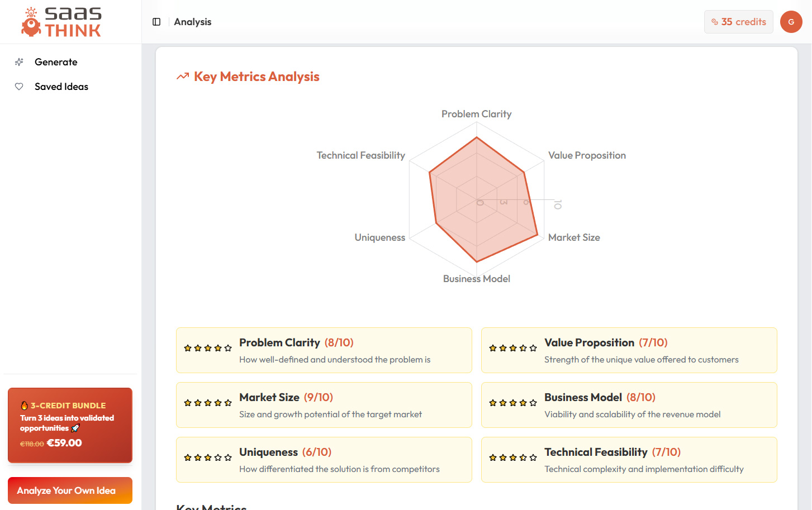The width and height of the screenshot is (812, 510).
Task: Click the sparkle icon beside Generate
Action: coord(19,62)
